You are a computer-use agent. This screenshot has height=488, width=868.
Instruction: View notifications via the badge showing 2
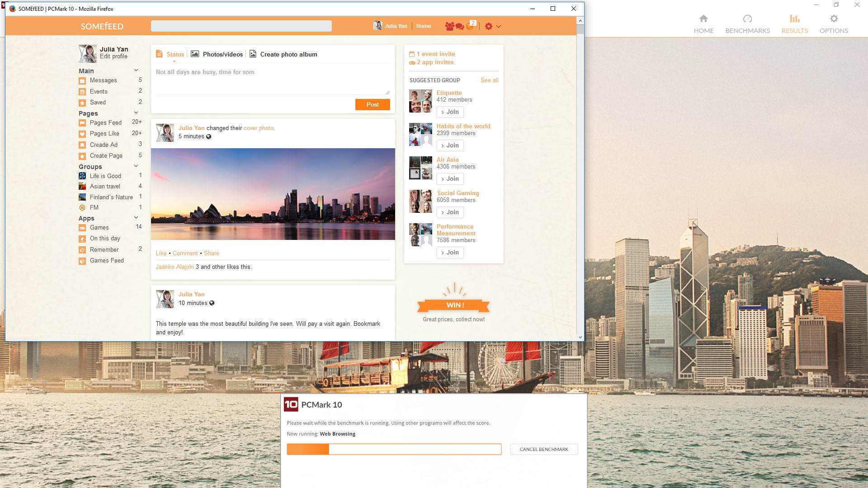click(x=473, y=22)
